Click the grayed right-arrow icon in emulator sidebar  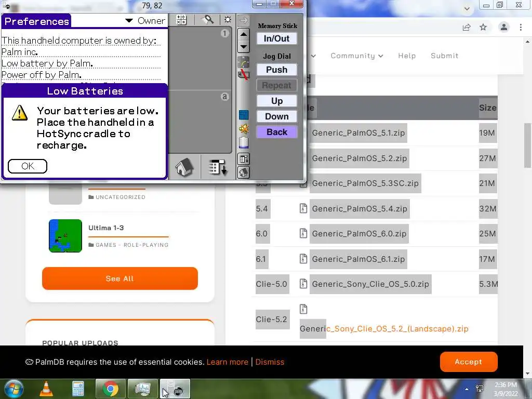[243, 20]
